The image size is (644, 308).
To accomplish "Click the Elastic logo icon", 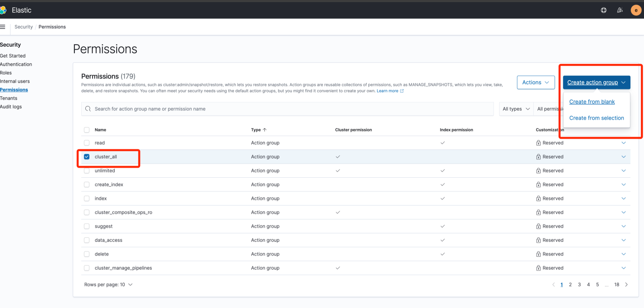I will [x=3, y=10].
